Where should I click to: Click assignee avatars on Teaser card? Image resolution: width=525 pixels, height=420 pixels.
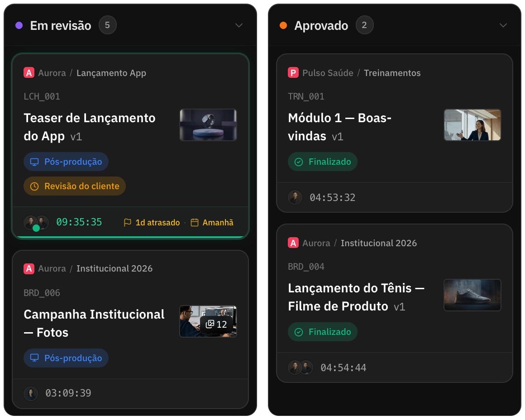(x=36, y=222)
